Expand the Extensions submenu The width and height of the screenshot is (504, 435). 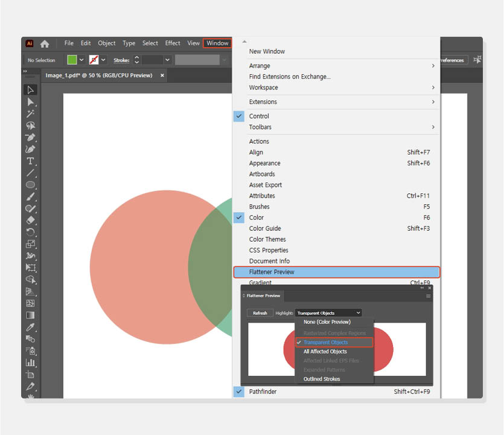(x=337, y=101)
